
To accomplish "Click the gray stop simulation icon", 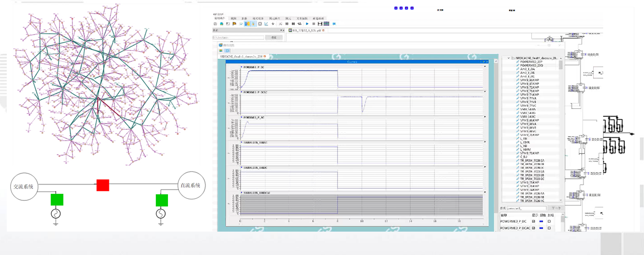I will (313, 23).
